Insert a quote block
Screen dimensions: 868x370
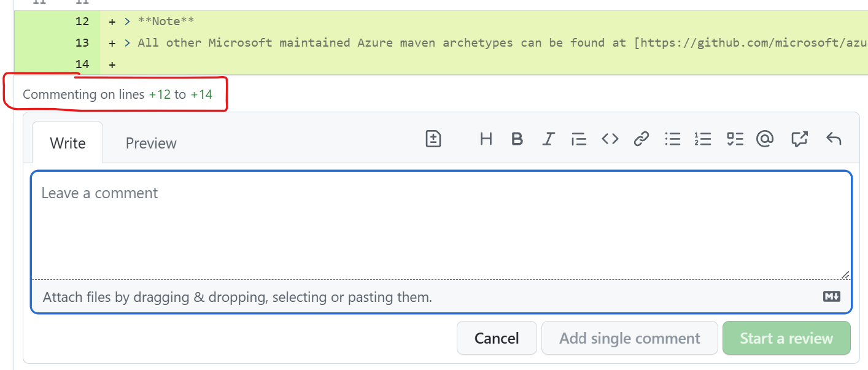point(579,139)
